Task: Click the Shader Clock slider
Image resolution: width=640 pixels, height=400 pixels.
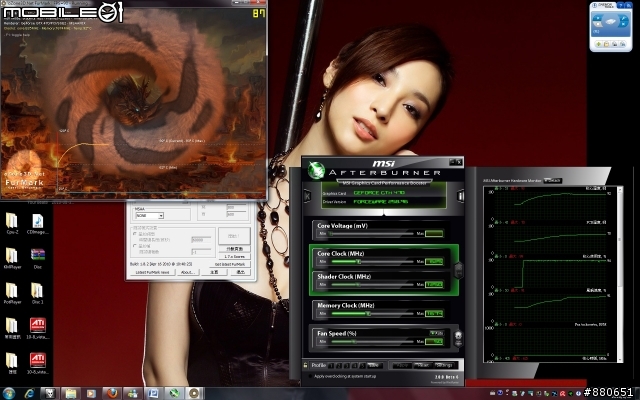Action: coord(371,284)
